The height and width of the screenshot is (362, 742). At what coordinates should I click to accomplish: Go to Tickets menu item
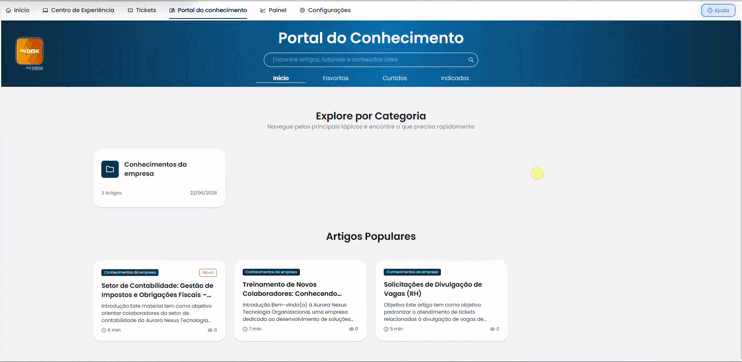(142, 10)
